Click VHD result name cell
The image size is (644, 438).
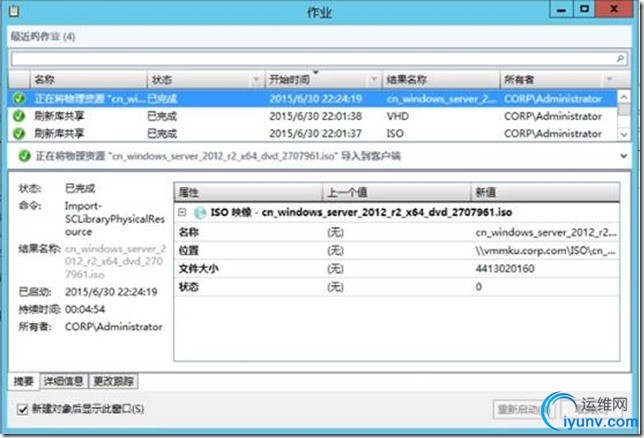point(398,116)
